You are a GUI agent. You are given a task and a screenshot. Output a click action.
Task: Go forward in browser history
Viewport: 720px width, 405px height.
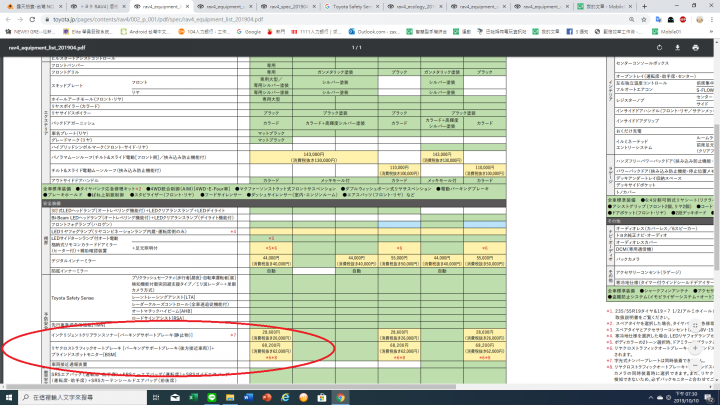(20, 20)
